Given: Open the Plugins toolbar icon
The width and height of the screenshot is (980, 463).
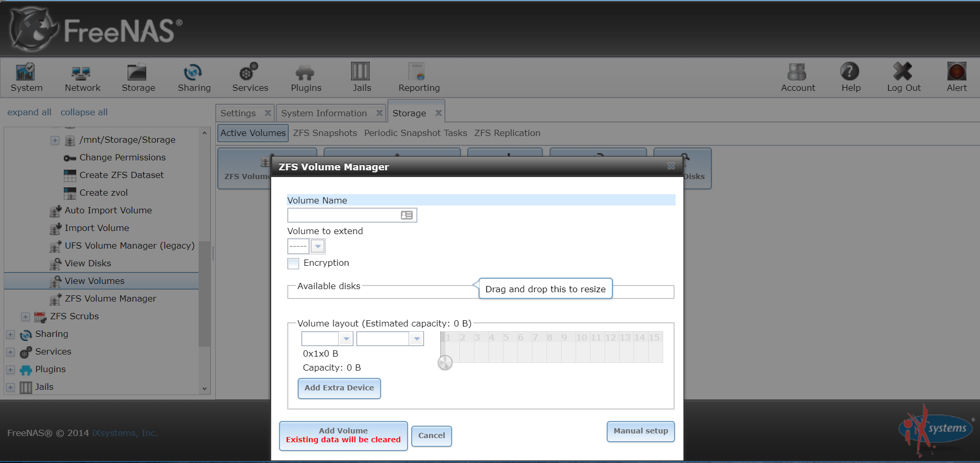Looking at the screenshot, I should pyautogui.click(x=305, y=72).
